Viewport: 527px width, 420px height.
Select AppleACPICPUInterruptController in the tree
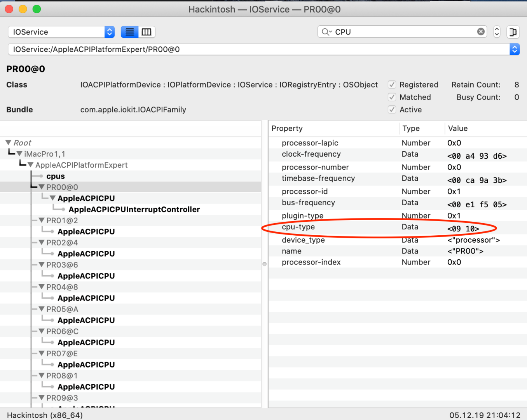(134, 210)
